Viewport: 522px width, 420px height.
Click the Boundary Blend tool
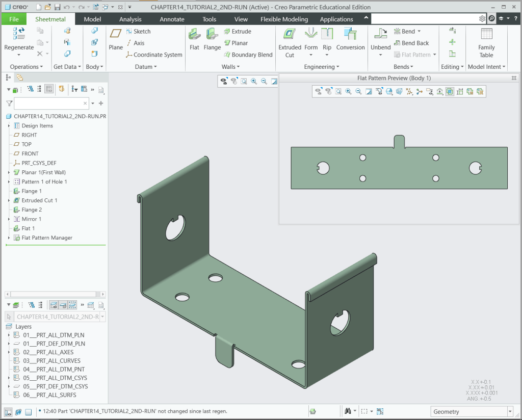[x=248, y=55]
